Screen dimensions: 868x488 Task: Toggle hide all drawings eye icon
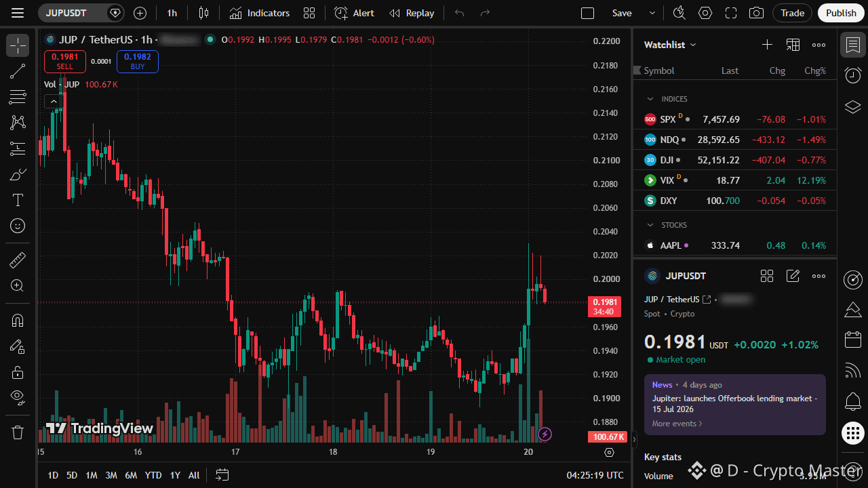point(18,398)
